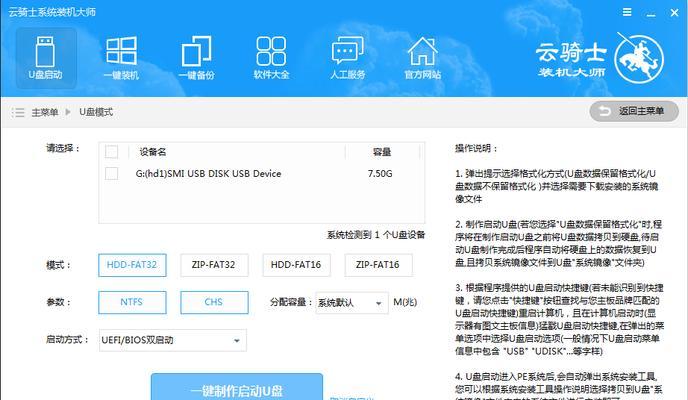Open the 分配容量 系统默认 dropdown
The width and height of the screenshot is (688, 400).
coord(352,303)
